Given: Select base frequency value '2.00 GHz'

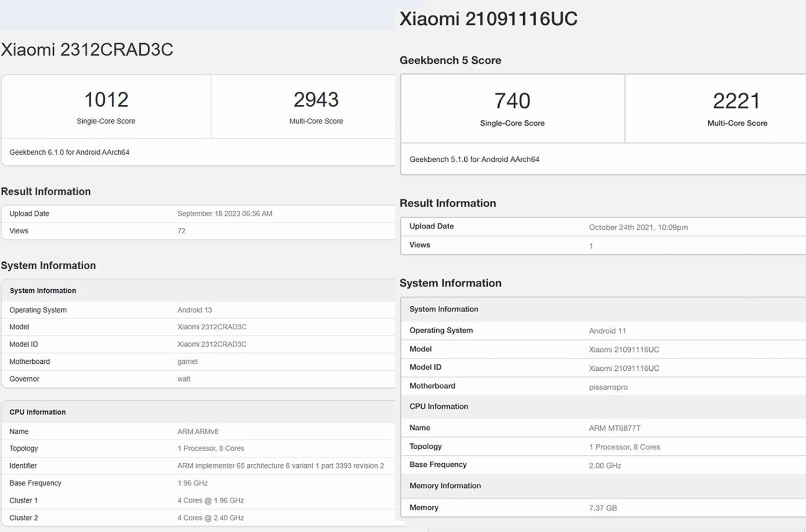Looking at the screenshot, I should (x=605, y=465).
